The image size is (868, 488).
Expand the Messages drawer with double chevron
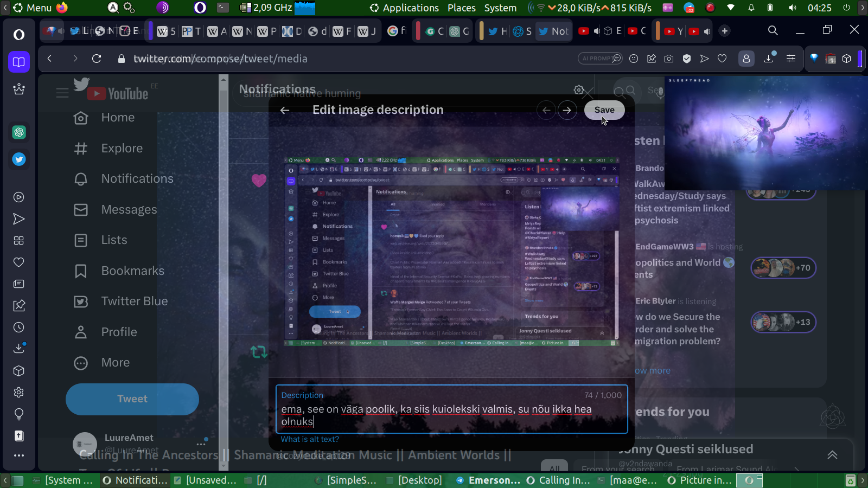tap(832, 455)
